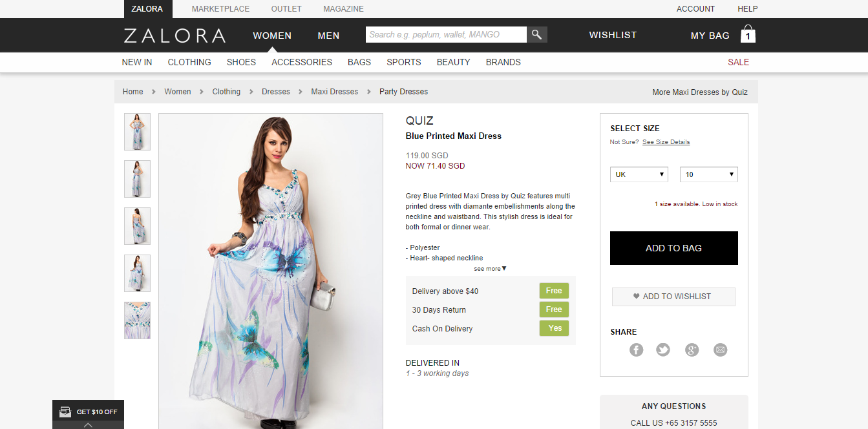Share on Google Plus icon
The image size is (868, 429).
tap(692, 350)
